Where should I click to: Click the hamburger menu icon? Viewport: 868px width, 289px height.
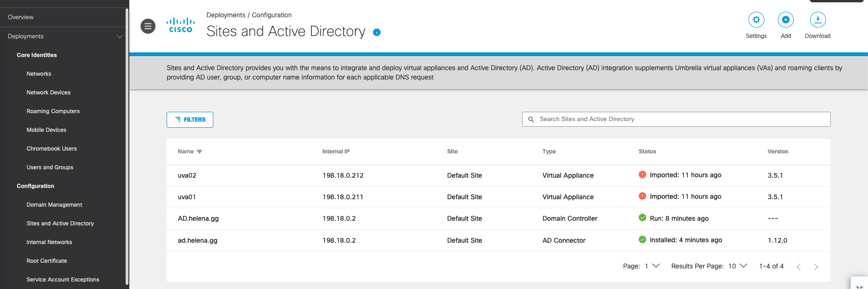point(148,26)
